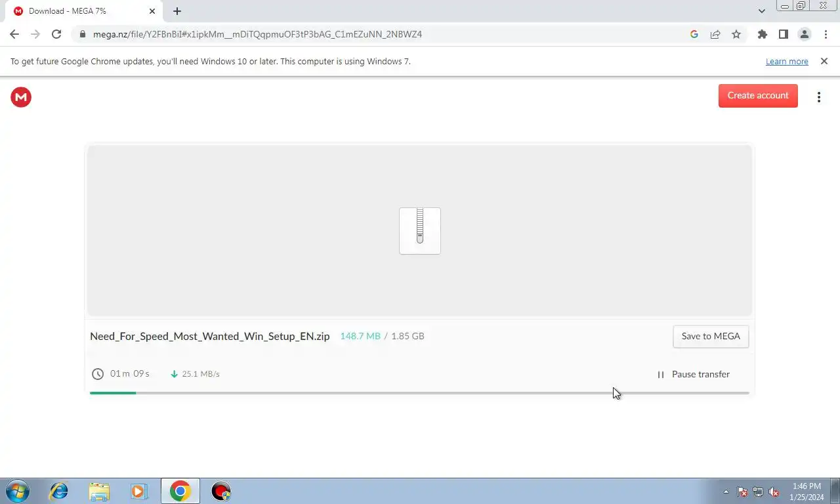The image size is (840, 504).
Task: Open Windows Media Player from taskbar
Action: 138,491
